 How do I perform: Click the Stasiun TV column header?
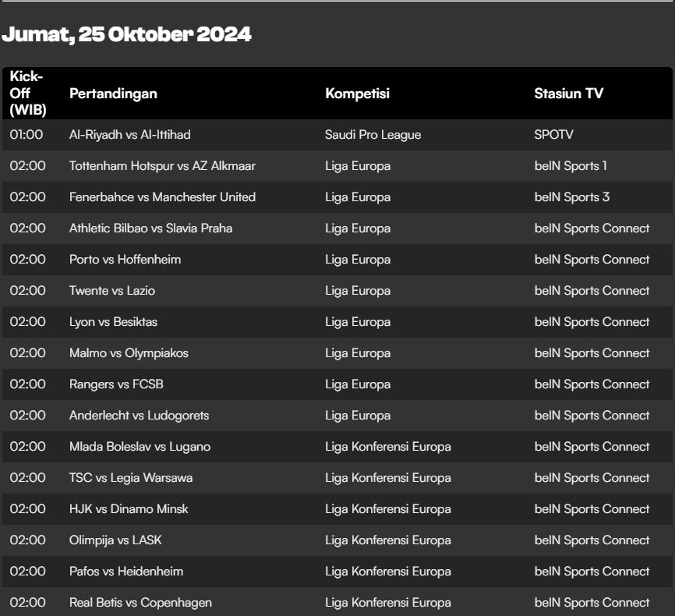[569, 94]
